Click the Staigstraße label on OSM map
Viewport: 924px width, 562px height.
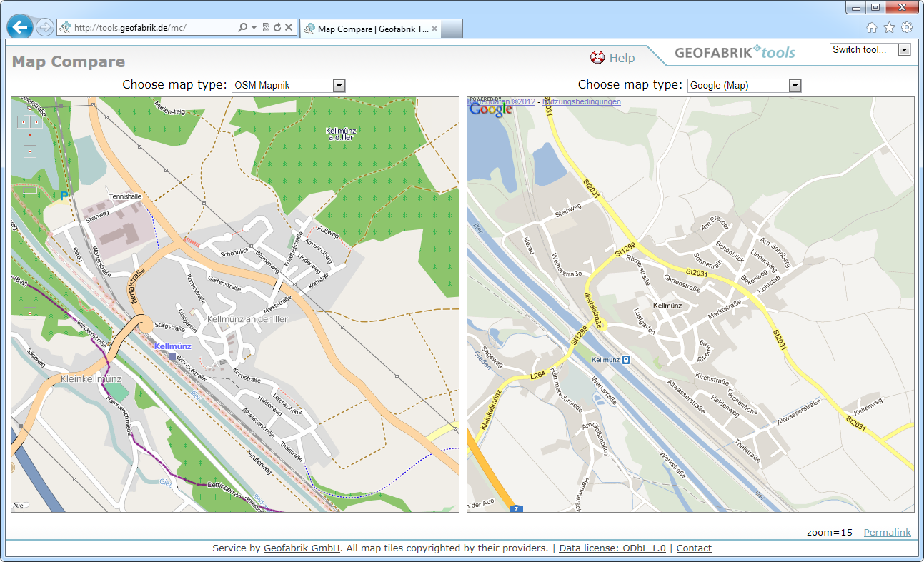click(170, 326)
